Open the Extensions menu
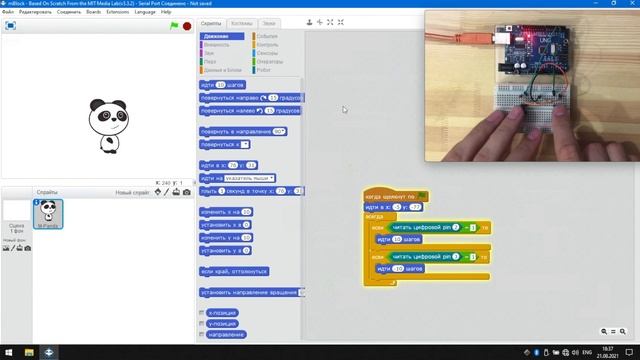The width and height of the screenshot is (640, 360). pos(118,12)
